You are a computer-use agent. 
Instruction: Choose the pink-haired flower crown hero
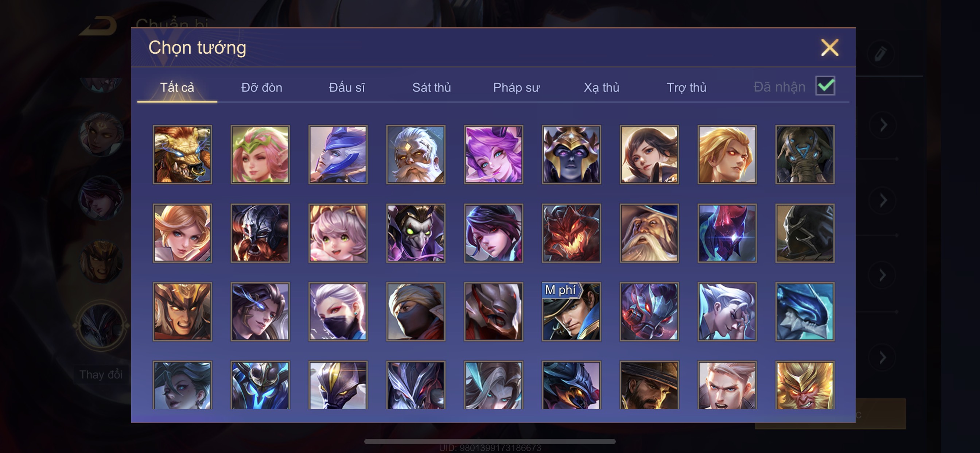point(260,155)
